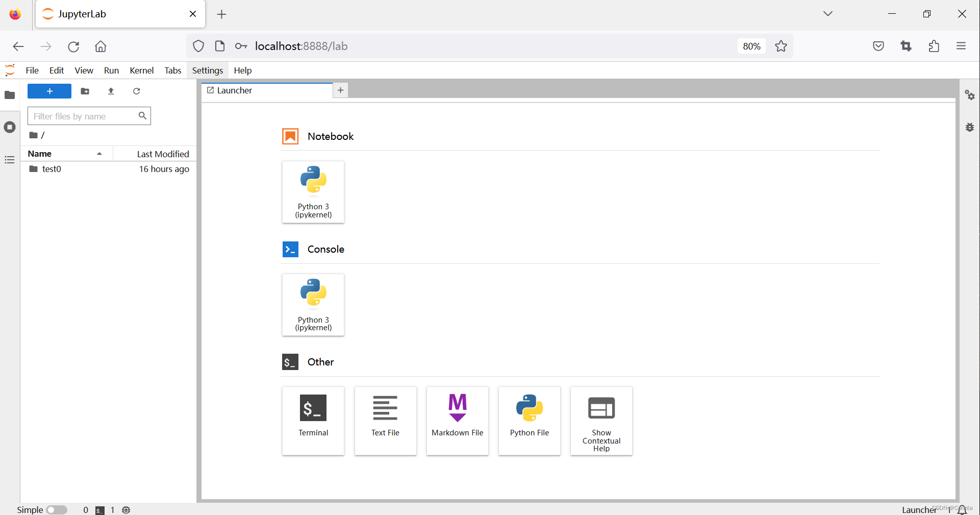Toggle Simple interface mode
Screen dimensions: 980x515
pos(57,509)
